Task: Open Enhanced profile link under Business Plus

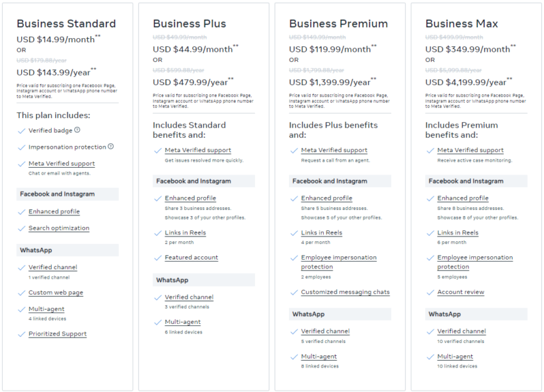Action: [190, 198]
